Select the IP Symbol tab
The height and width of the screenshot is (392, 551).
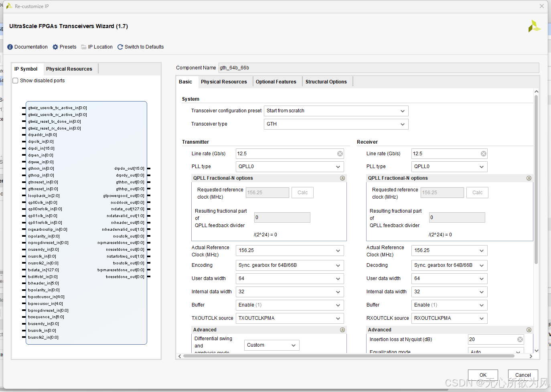26,69
